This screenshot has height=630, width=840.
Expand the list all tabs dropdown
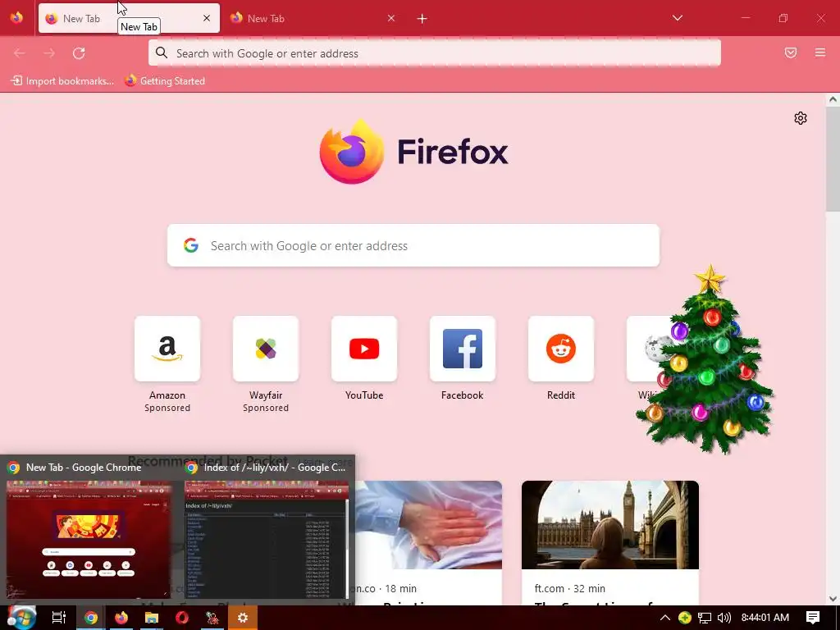click(677, 18)
